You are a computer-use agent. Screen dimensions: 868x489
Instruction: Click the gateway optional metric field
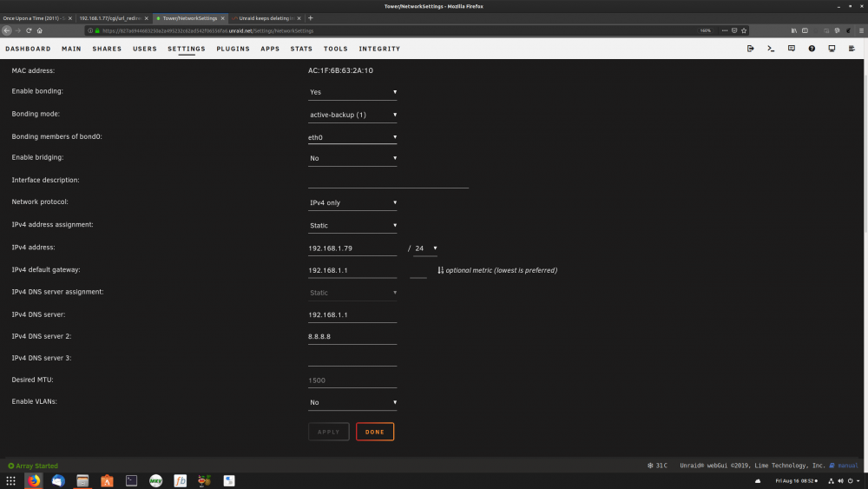point(418,270)
